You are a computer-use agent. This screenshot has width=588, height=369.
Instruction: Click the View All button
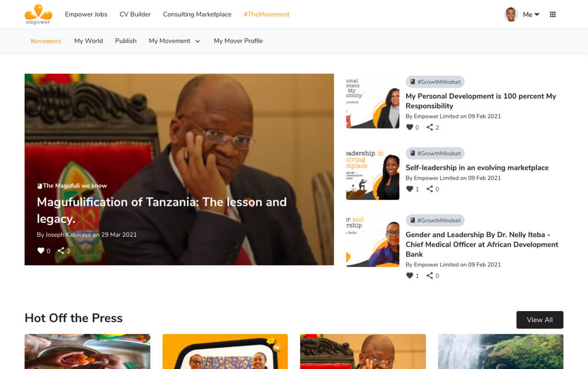540,320
